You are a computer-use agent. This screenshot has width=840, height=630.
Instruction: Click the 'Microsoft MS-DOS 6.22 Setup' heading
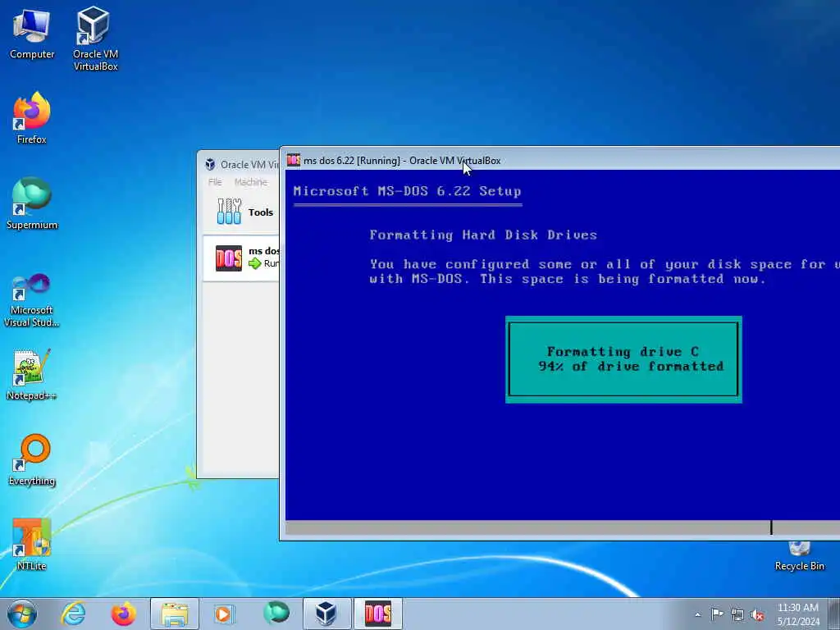point(407,191)
